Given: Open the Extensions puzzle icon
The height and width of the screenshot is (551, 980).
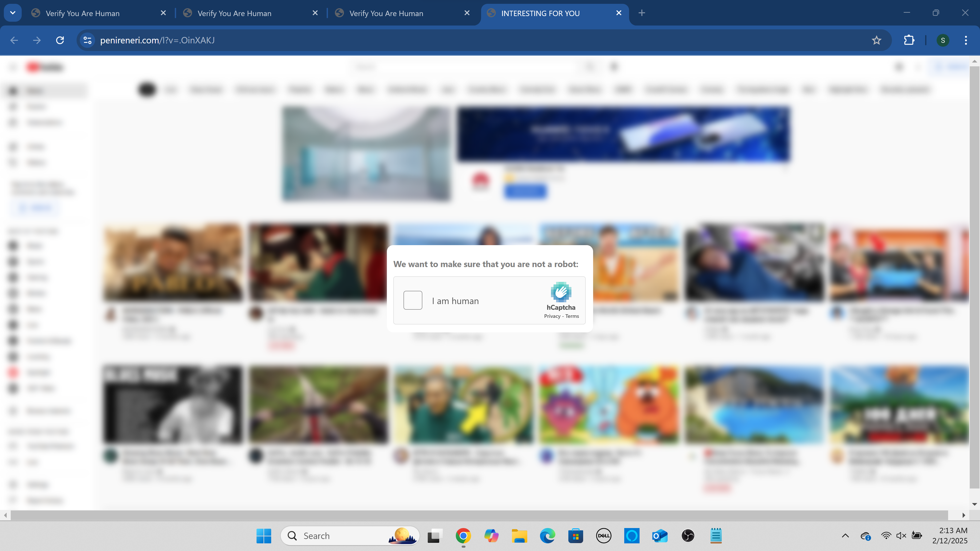Looking at the screenshot, I should (909, 40).
